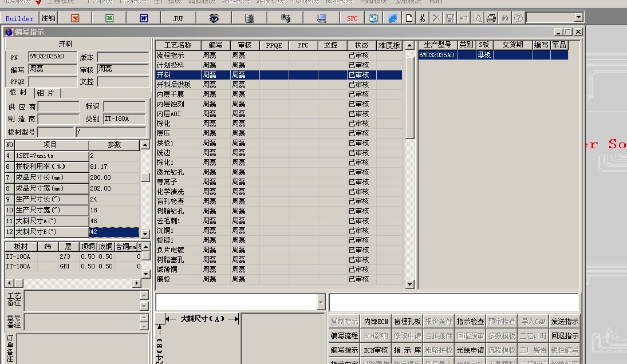Click the ECN审核 button

coord(376,350)
